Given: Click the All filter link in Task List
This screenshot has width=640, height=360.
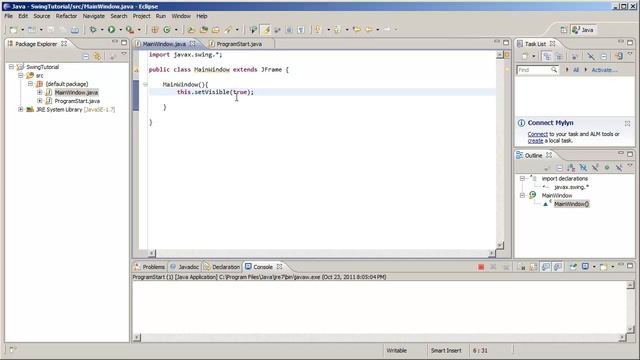Looking at the screenshot, I should (576, 70).
